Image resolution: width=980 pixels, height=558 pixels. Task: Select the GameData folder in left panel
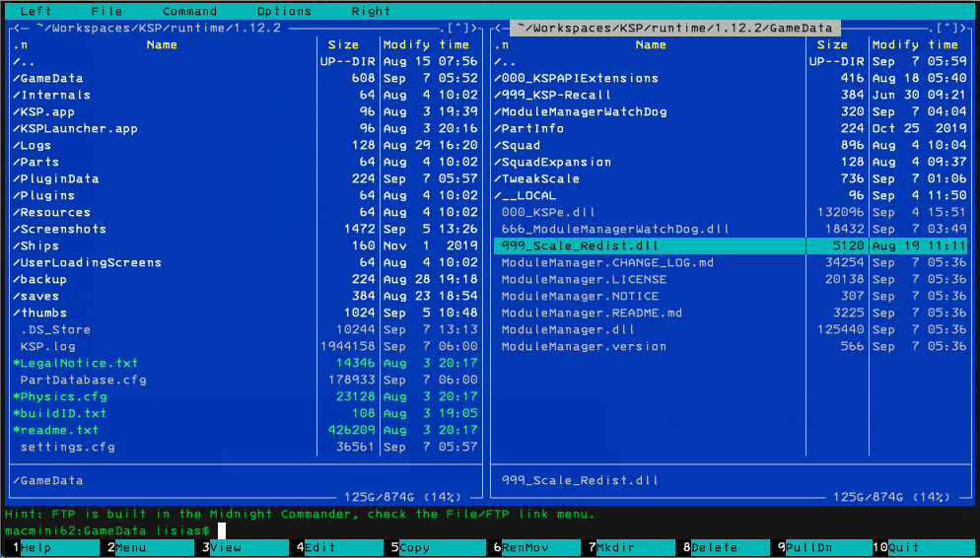pyautogui.click(x=245, y=78)
